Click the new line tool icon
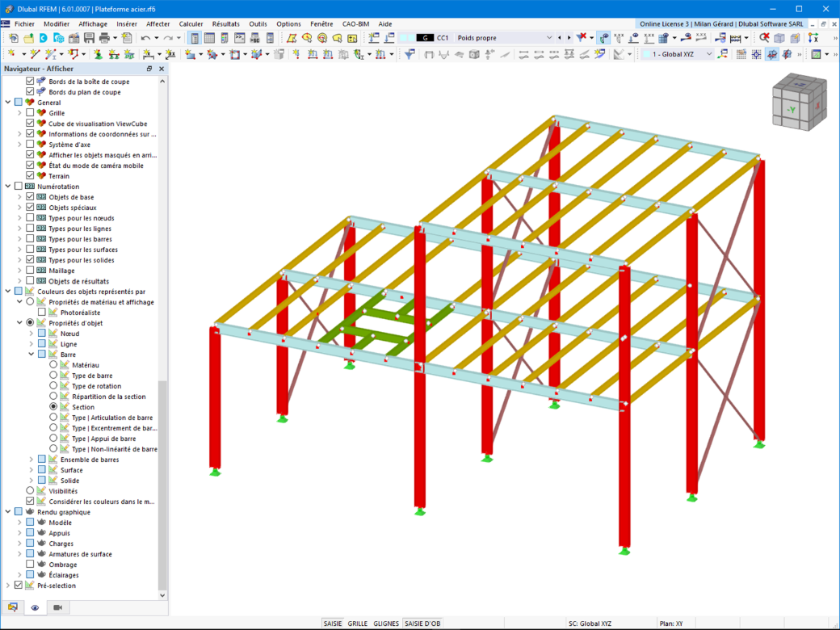Screen dimensions: 840x630 point(35,54)
